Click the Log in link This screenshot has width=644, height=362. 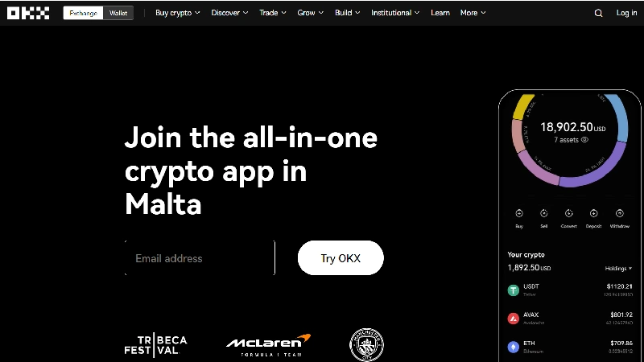626,13
